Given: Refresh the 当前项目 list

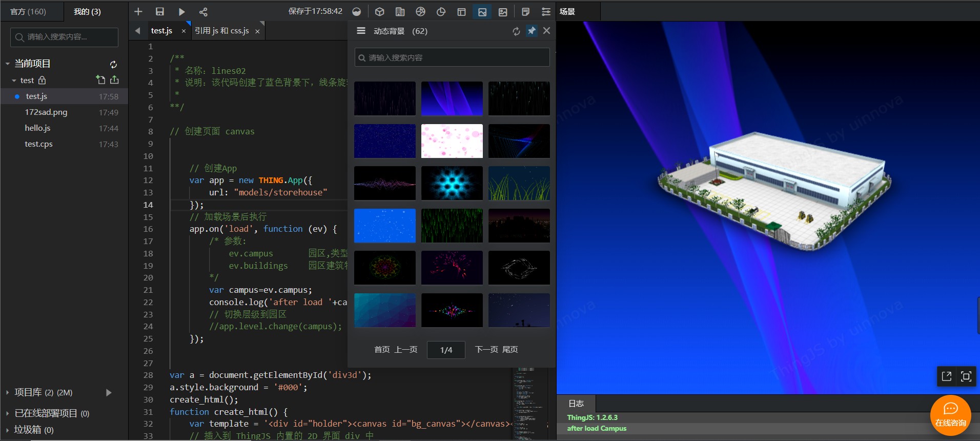Looking at the screenshot, I should tap(113, 64).
